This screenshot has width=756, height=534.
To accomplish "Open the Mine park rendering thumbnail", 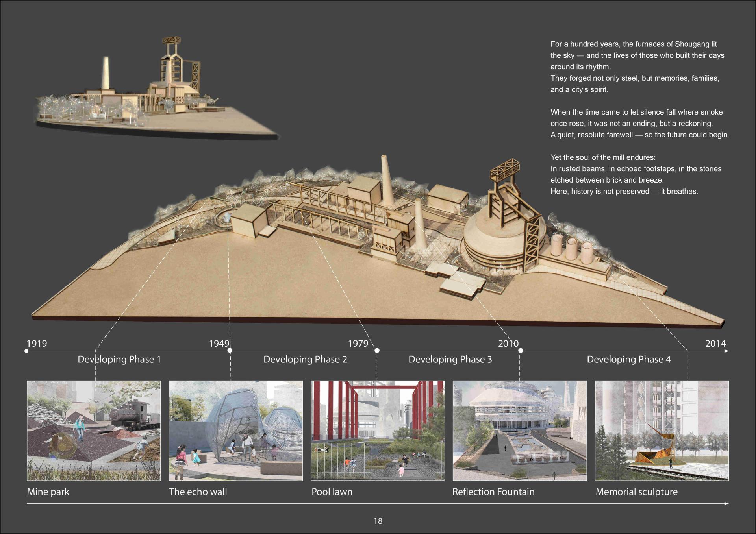I will coord(94,431).
